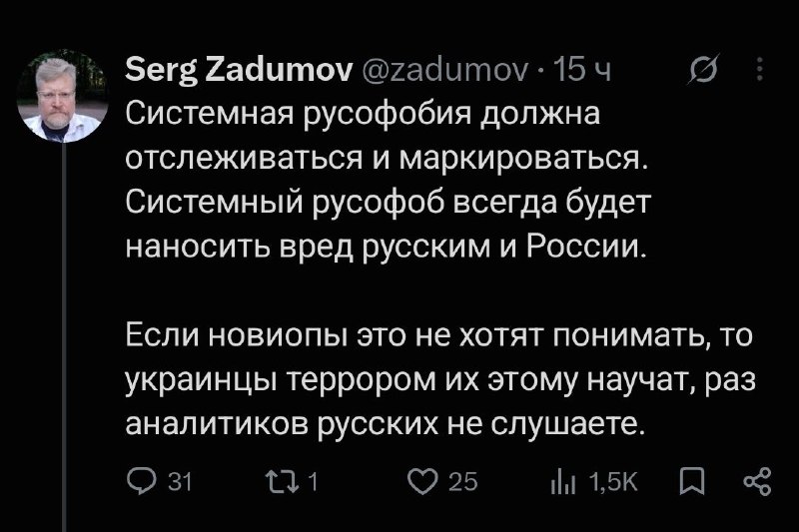Screen dimensions: 799x532
Task: Click the paragraph starting Если новиопы
Action: tap(440, 379)
